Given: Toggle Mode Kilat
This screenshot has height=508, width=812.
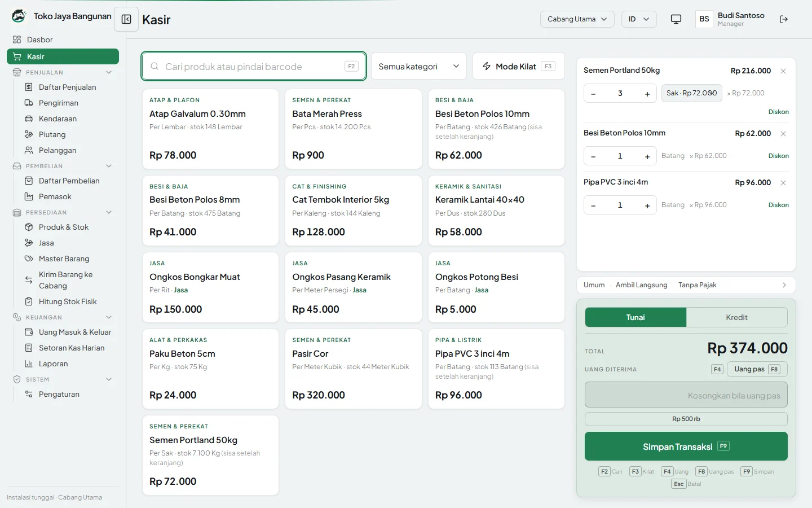Looking at the screenshot, I should [x=518, y=67].
